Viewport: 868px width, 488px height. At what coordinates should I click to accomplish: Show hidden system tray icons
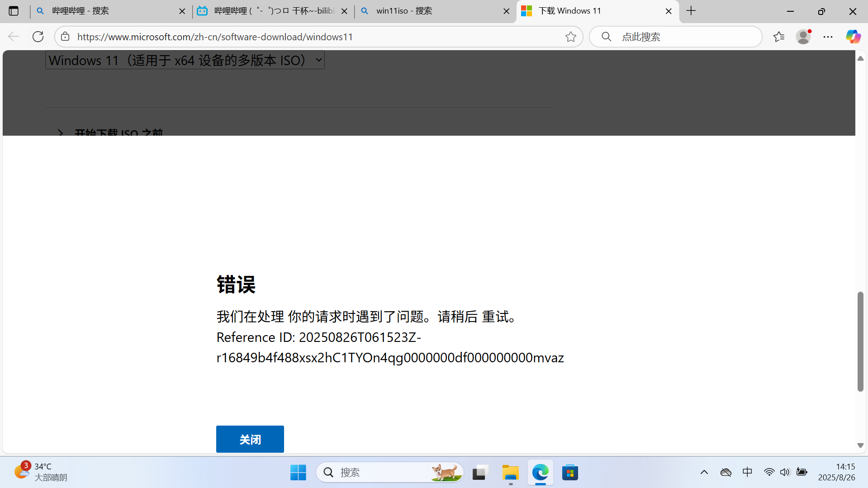tap(704, 473)
